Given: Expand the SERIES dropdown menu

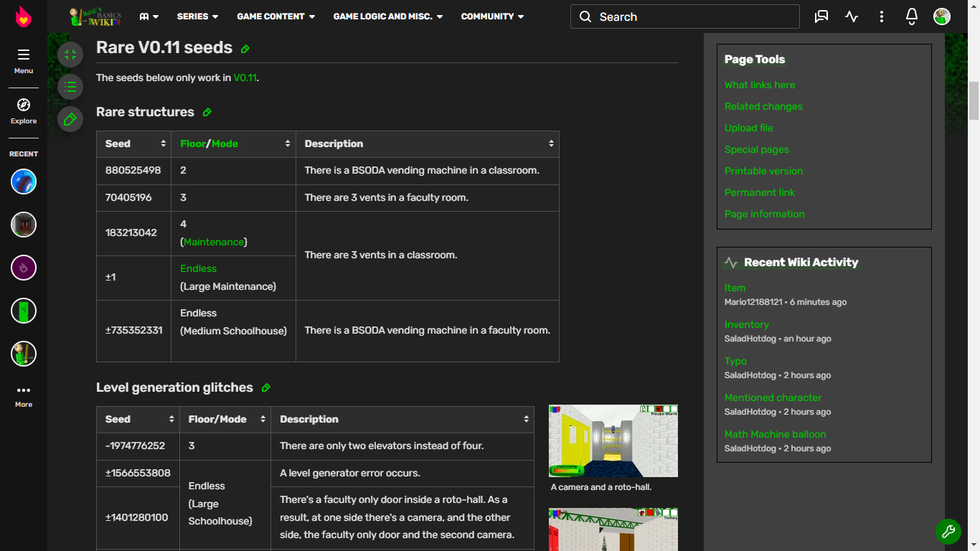Looking at the screenshot, I should click(x=197, y=17).
